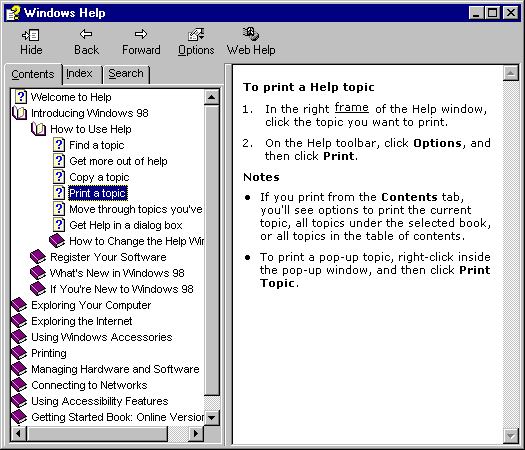Select What's New in Windows 98 label
This screenshot has width=525, height=450.
point(117,273)
